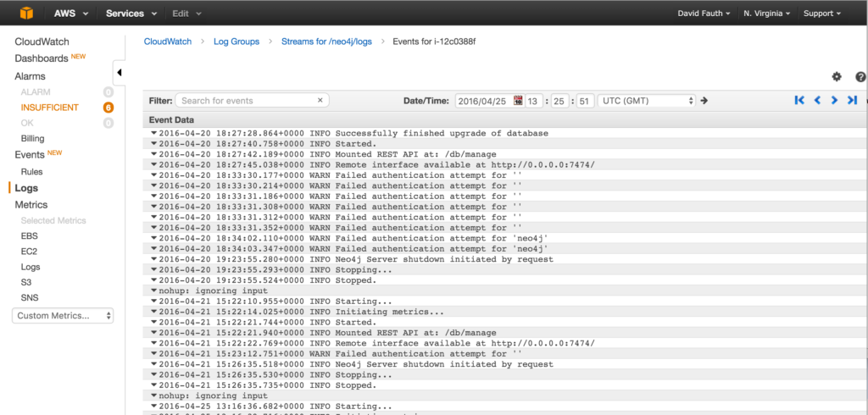This screenshot has width=868, height=415.
Task: Go to Streams for /neo4j/logs
Action: [x=325, y=41]
